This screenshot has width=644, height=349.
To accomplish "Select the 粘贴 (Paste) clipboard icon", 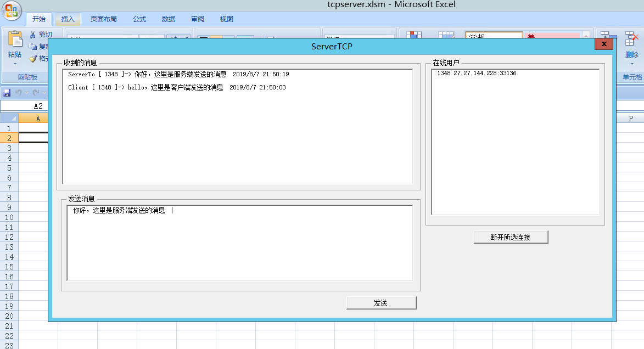I will (x=14, y=40).
